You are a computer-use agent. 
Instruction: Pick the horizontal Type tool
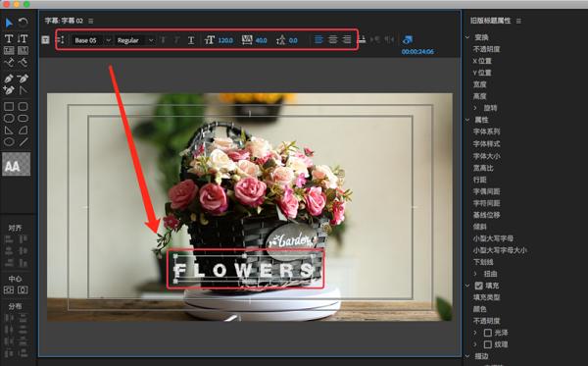pyautogui.click(x=9, y=38)
